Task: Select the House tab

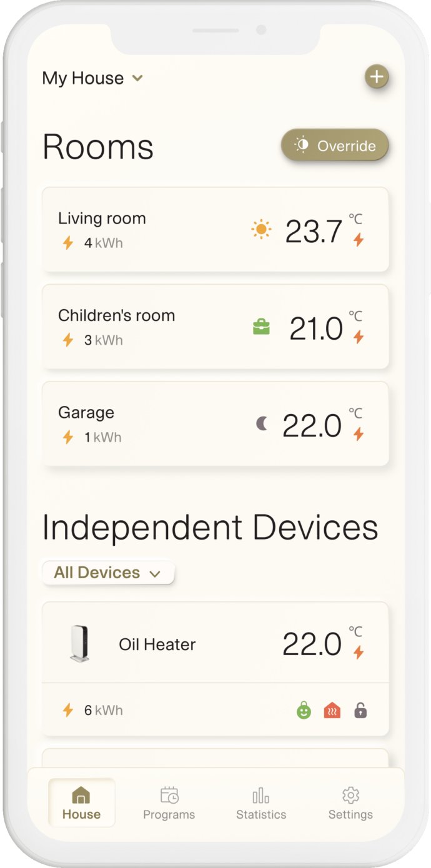Action: tap(81, 803)
